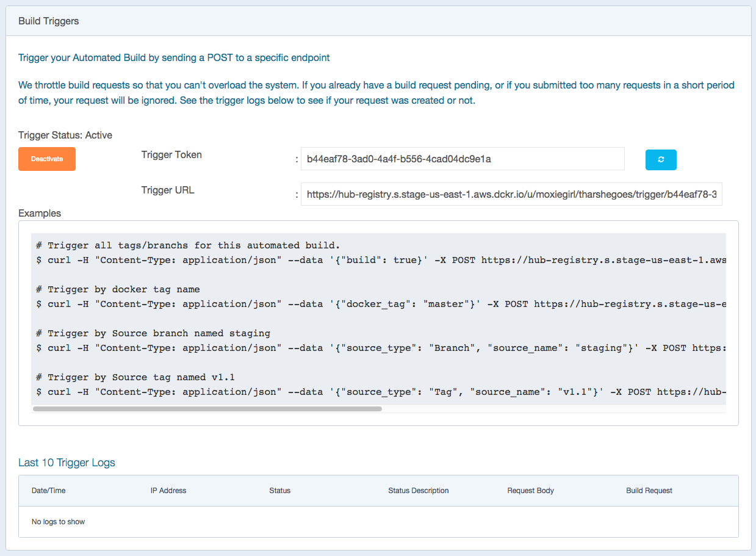Click the curl command for tag v1.1
This screenshot has height=556, width=756.
378,392
